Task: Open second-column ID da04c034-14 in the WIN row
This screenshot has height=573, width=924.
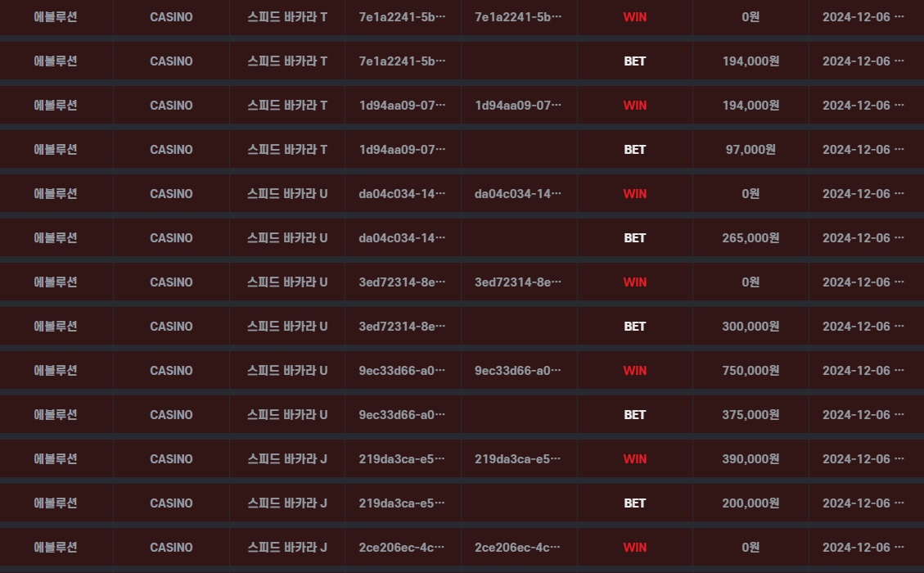Action: click(517, 194)
